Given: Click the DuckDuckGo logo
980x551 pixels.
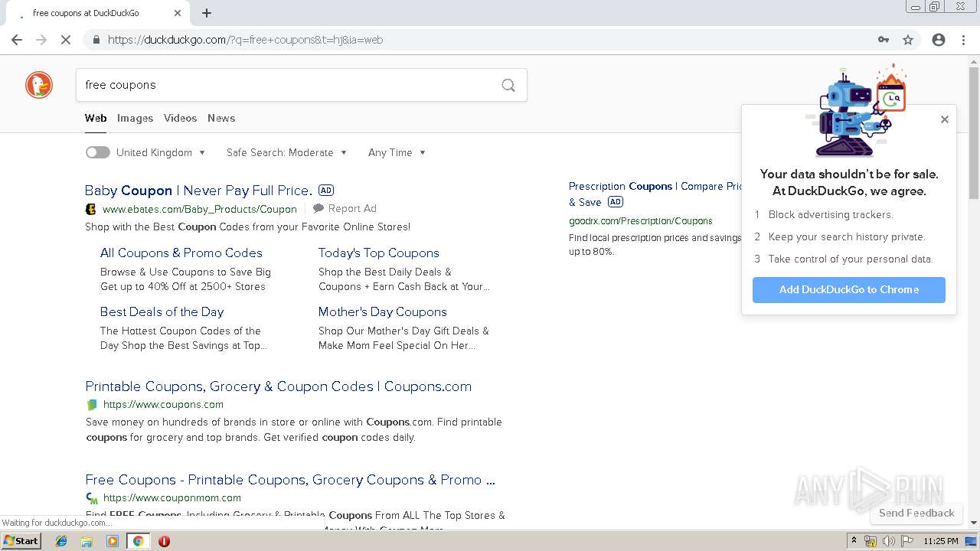Looking at the screenshot, I should [39, 85].
